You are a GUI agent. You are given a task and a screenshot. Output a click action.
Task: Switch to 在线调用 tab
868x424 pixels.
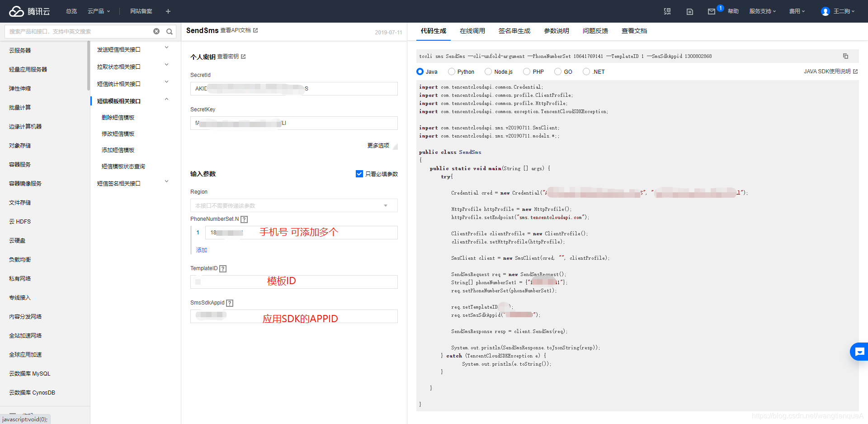pyautogui.click(x=472, y=31)
